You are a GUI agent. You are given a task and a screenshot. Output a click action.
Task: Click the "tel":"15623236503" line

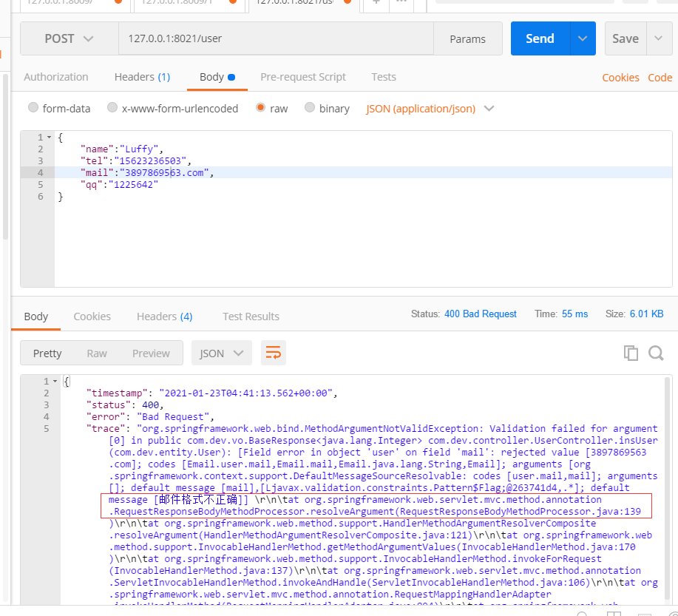click(136, 161)
